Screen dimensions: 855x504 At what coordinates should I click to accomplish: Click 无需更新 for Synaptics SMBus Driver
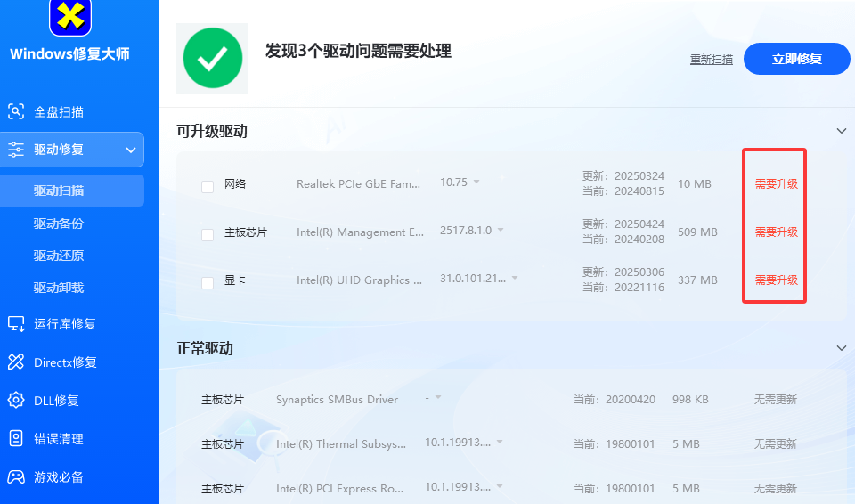tap(776, 399)
